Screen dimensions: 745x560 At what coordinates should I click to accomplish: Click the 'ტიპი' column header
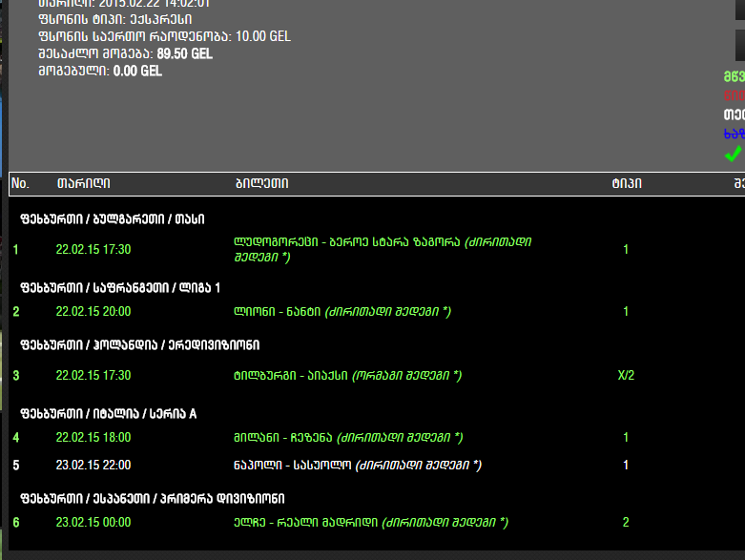(627, 183)
